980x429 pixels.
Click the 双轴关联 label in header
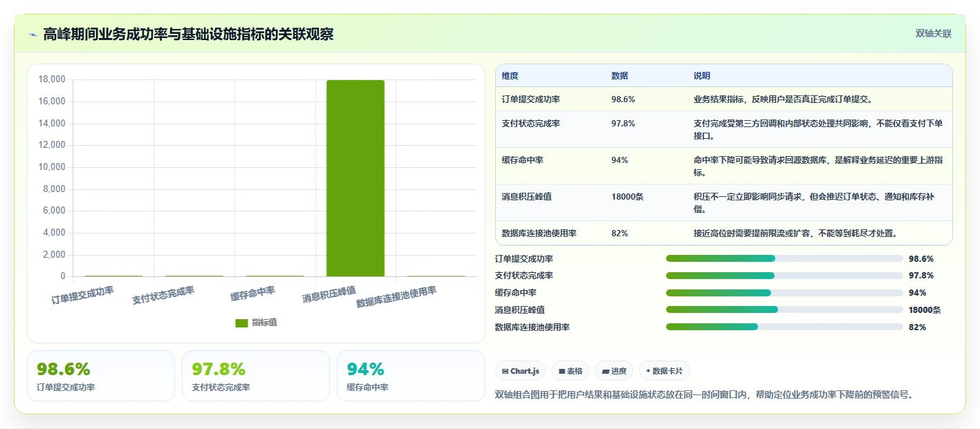coord(934,33)
